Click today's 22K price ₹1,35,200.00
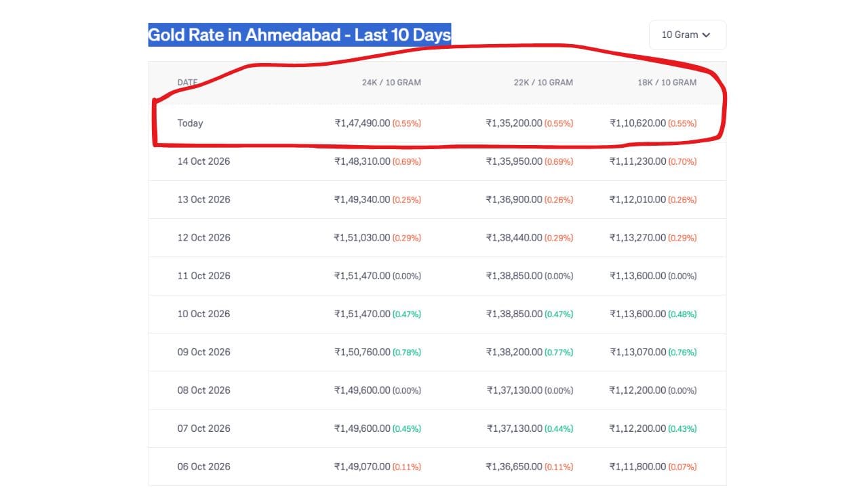This screenshot has width=868, height=488. point(514,123)
